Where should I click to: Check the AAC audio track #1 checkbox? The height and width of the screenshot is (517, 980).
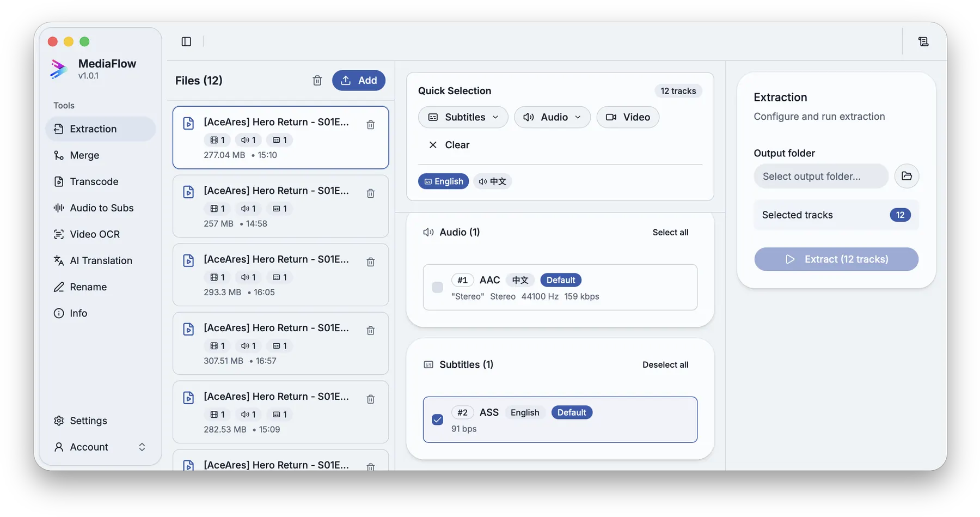pyautogui.click(x=437, y=287)
